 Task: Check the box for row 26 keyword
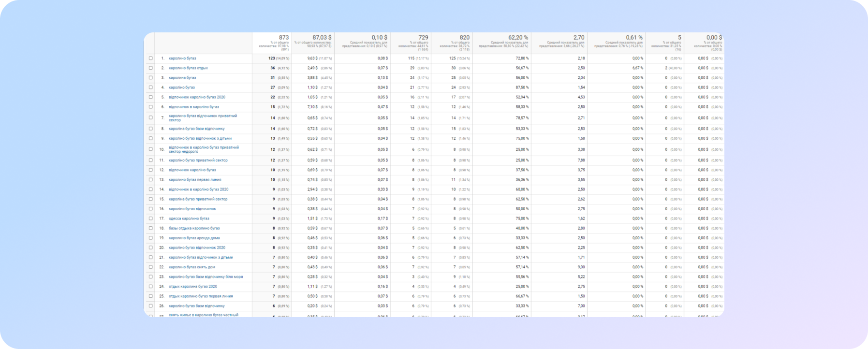point(150,306)
